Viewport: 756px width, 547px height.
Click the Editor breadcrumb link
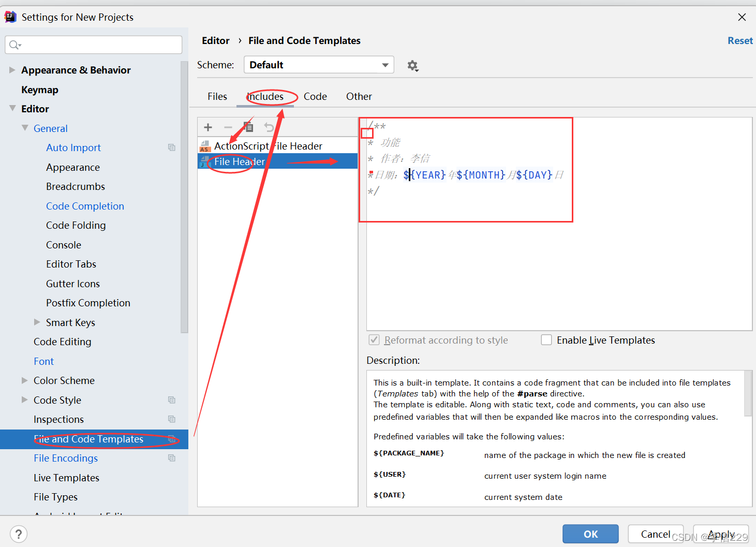pyautogui.click(x=216, y=41)
